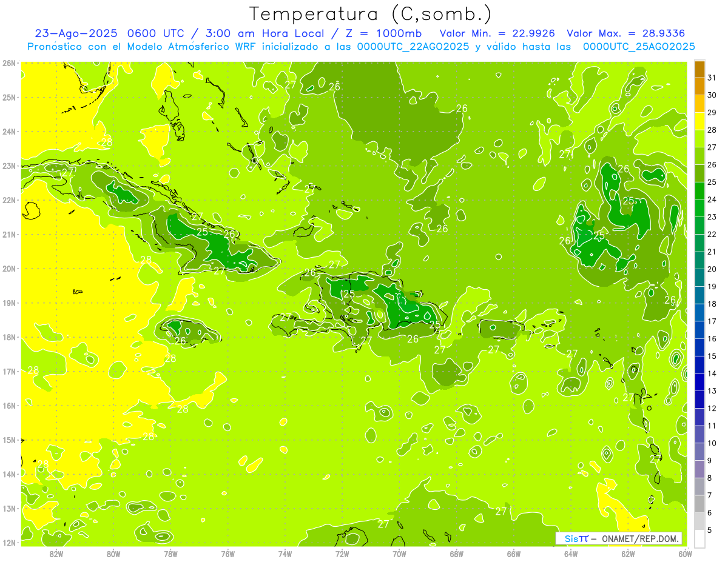Viewport: 728px width, 562px height.
Task: Click the 76W longitude axis label
Action: click(x=227, y=554)
